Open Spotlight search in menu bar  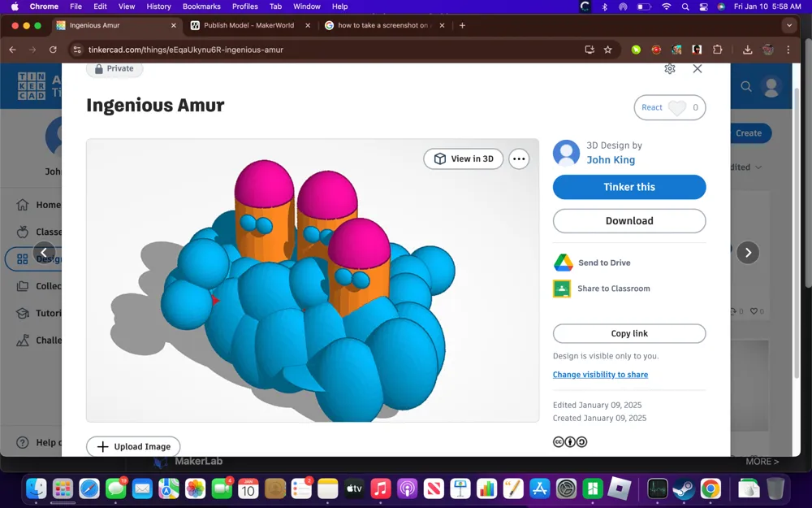[685, 7]
